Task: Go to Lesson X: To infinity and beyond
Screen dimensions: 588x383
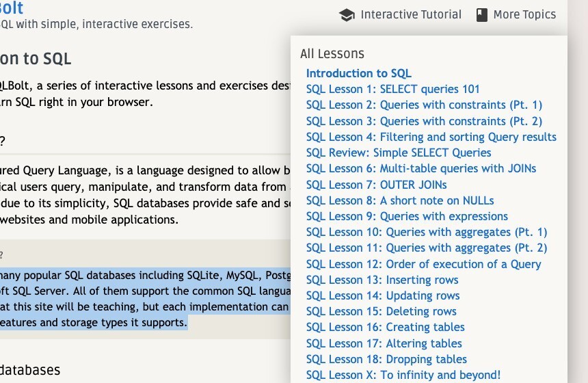Action: coord(403,375)
